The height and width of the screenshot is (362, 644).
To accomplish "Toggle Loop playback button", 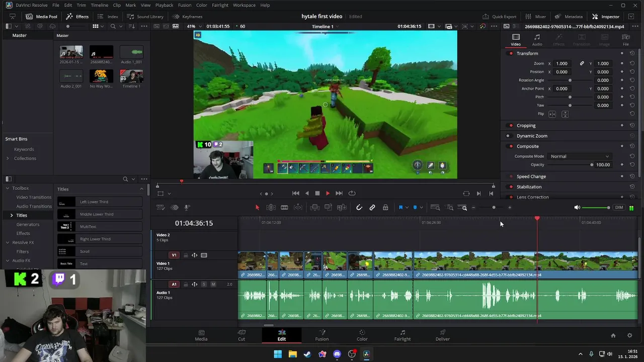I will click(x=352, y=193).
